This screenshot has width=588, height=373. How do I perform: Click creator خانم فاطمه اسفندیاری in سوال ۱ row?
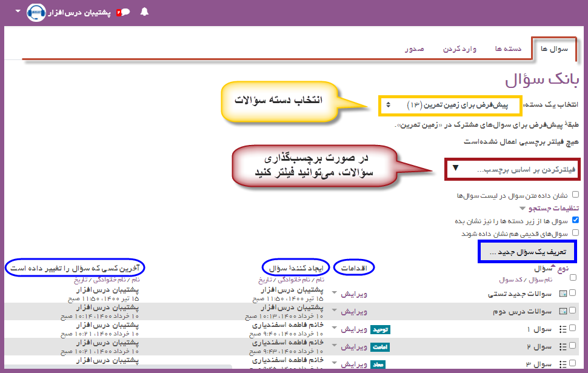tap(287, 325)
